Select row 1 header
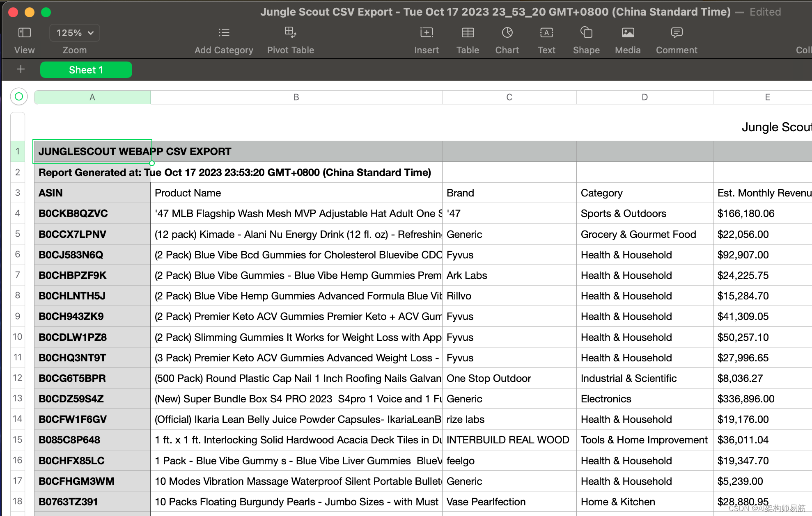 pyautogui.click(x=18, y=151)
